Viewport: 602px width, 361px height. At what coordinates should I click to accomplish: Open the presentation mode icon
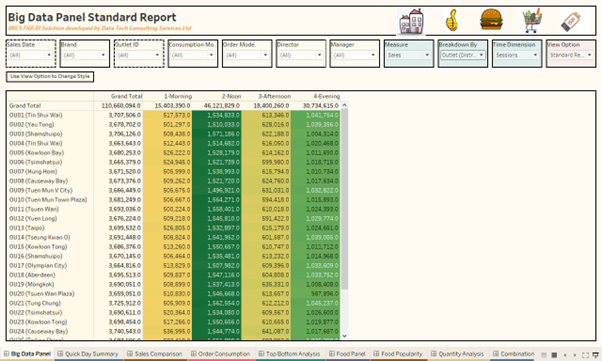click(595, 355)
